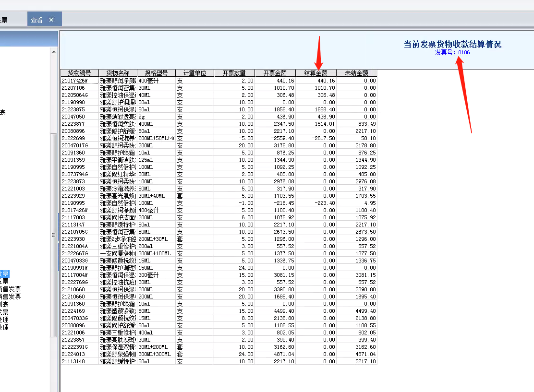This screenshot has height=392, width=534.
Task: Click the 结算金额 column header
Action: (316, 73)
